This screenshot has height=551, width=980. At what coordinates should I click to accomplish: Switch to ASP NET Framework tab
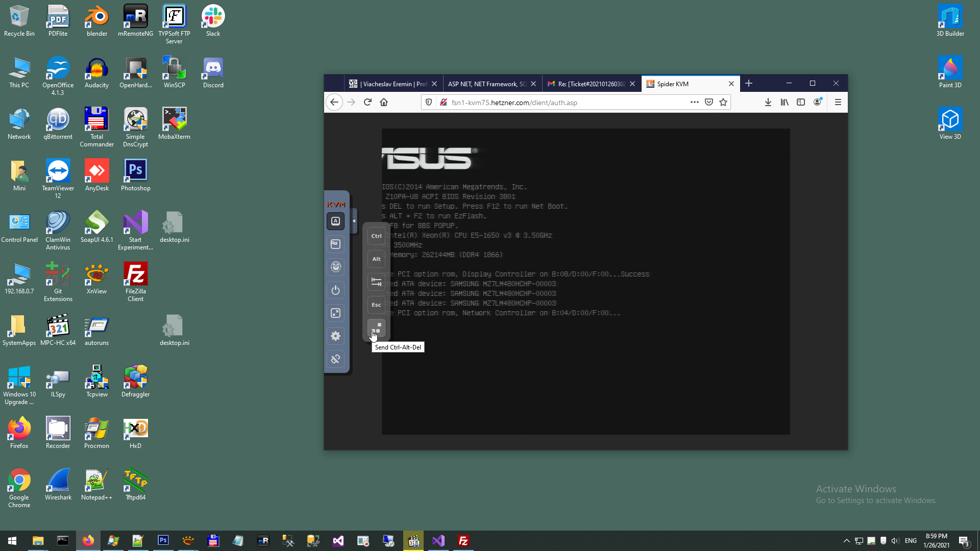[x=486, y=84]
